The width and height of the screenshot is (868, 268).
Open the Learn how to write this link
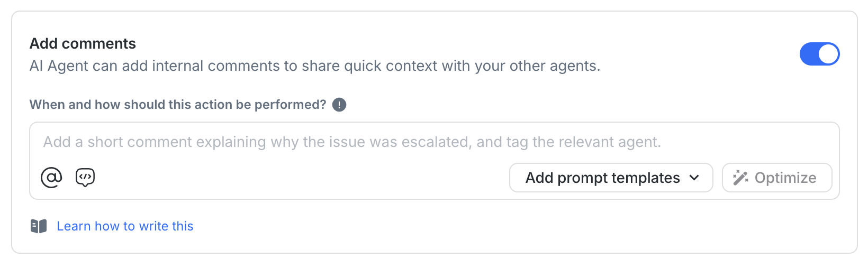[125, 226]
